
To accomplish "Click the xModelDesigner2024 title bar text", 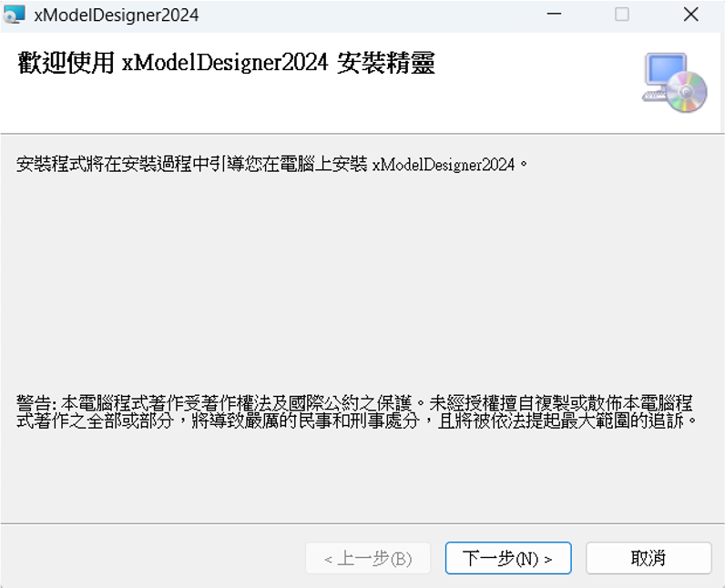I will (116, 15).
